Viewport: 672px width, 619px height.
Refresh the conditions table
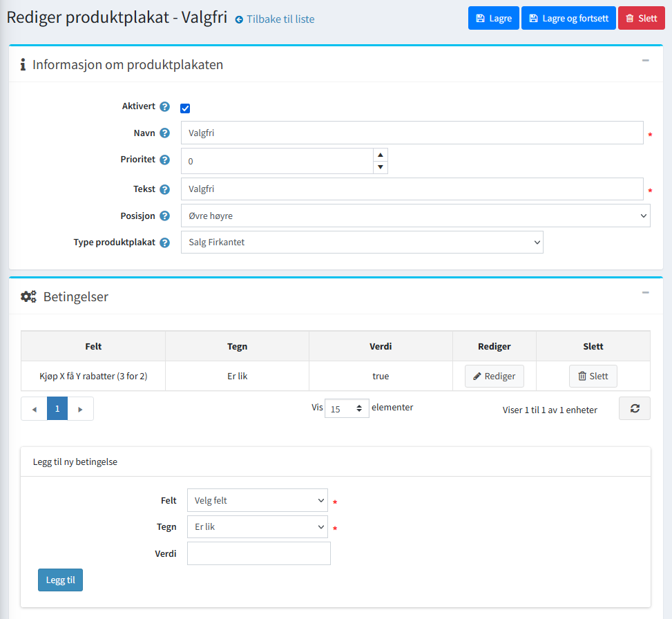click(634, 408)
